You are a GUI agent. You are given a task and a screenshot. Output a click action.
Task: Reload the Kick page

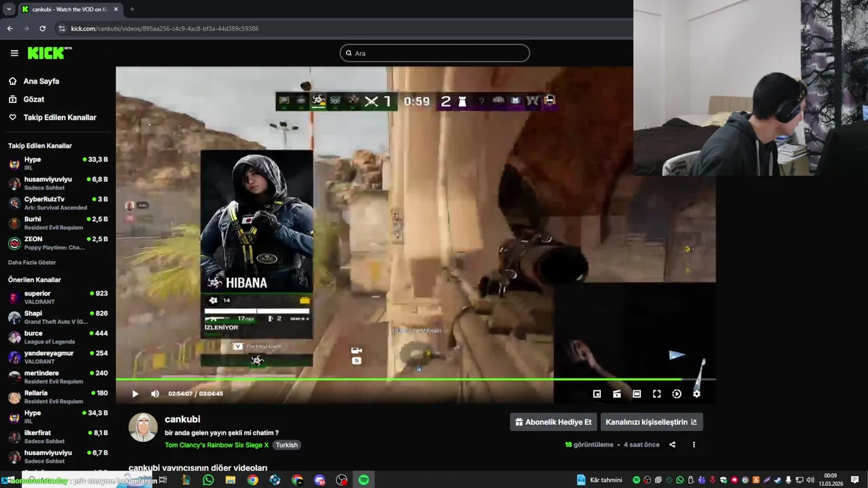(42, 28)
